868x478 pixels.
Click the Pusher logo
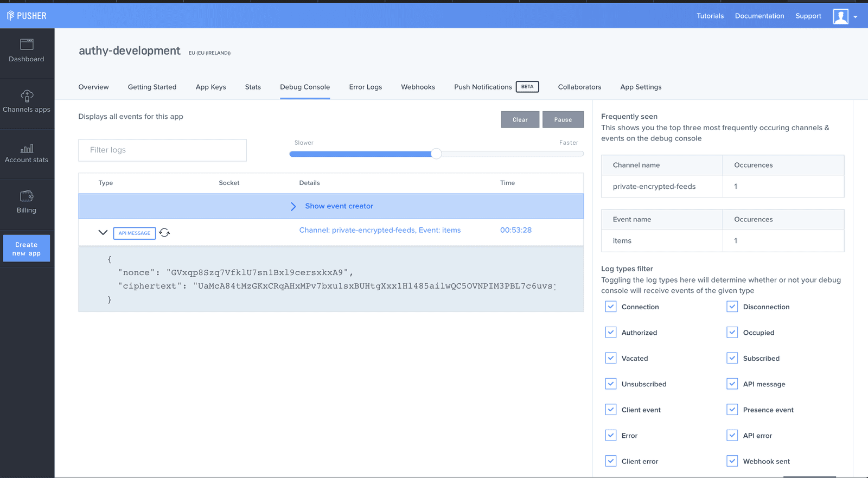(x=27, y=16)
